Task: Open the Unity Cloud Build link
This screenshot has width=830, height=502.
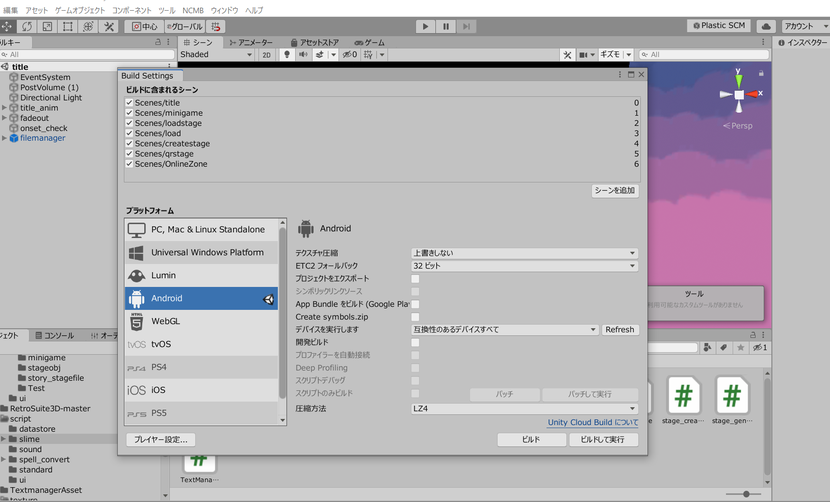Action: pos(592,422)
